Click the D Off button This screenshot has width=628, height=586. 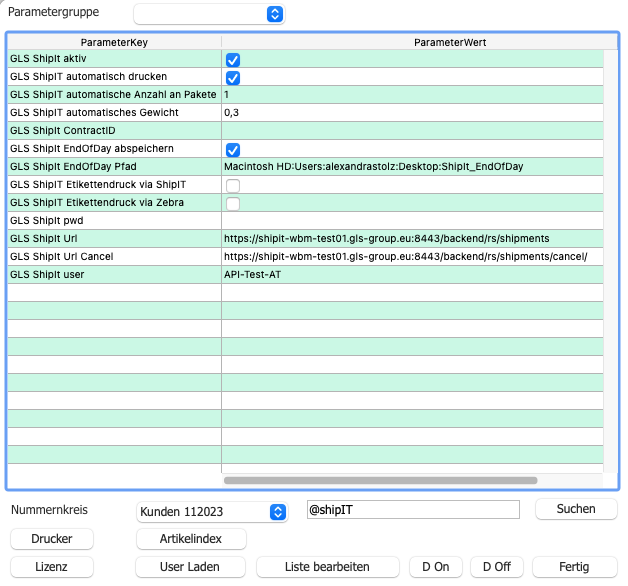click(497, 567)
